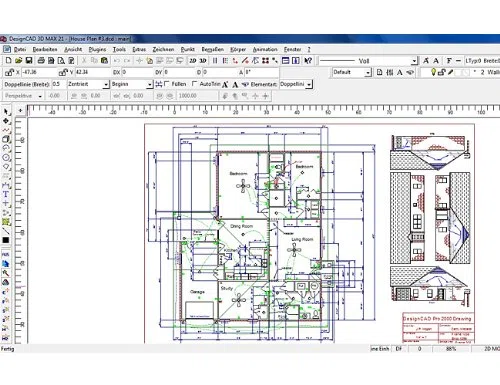The height and width of the screenshot is (385, 500).
Task: Select the arc drawing tool
Action: coord(6,148)
